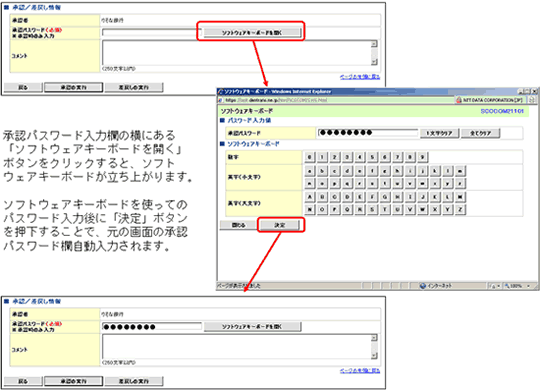Click the 戻る button below the filled password form
540x390 pixels.
pos(23,381)
